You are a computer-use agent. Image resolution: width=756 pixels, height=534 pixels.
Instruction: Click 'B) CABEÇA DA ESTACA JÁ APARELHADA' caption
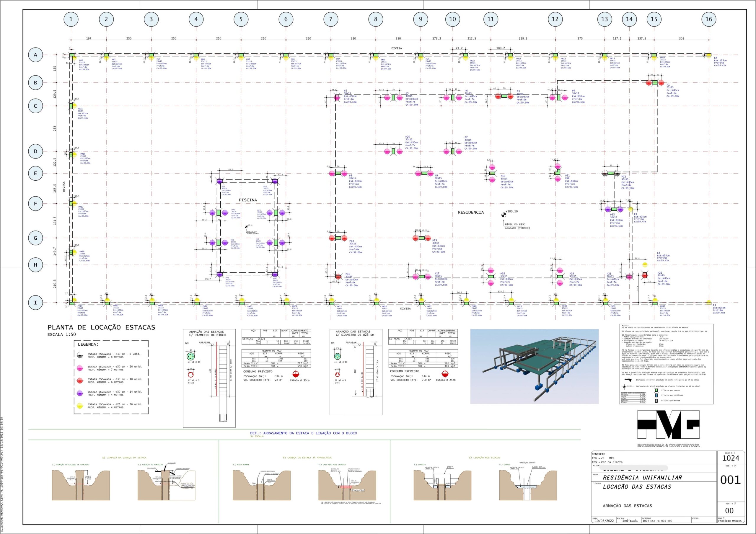click(x=307, y=458)
